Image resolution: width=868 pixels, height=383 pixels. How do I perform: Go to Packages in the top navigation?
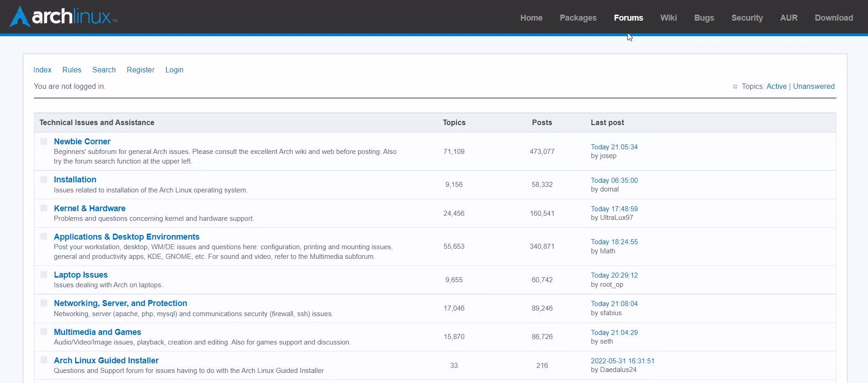coord(578,18)
